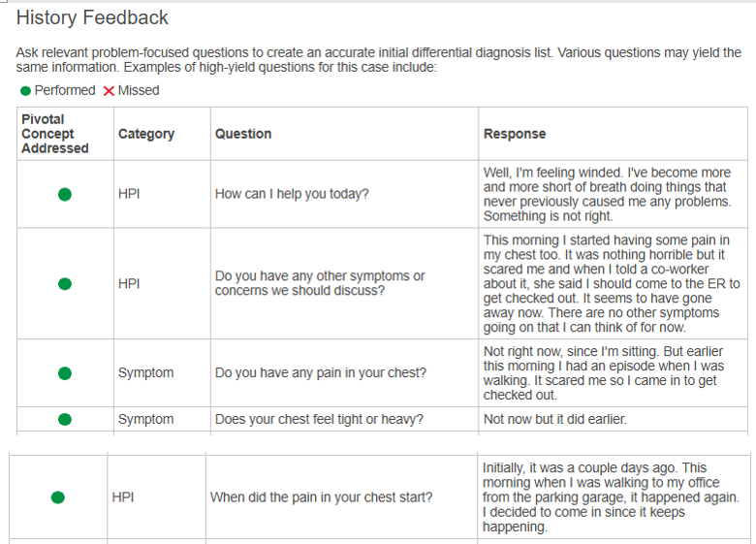Click green dot for 'When did the pain start' row
Image resolution: width=756 pixels, height=544 pixels.
pyautogui.click(x=58, y=497)
